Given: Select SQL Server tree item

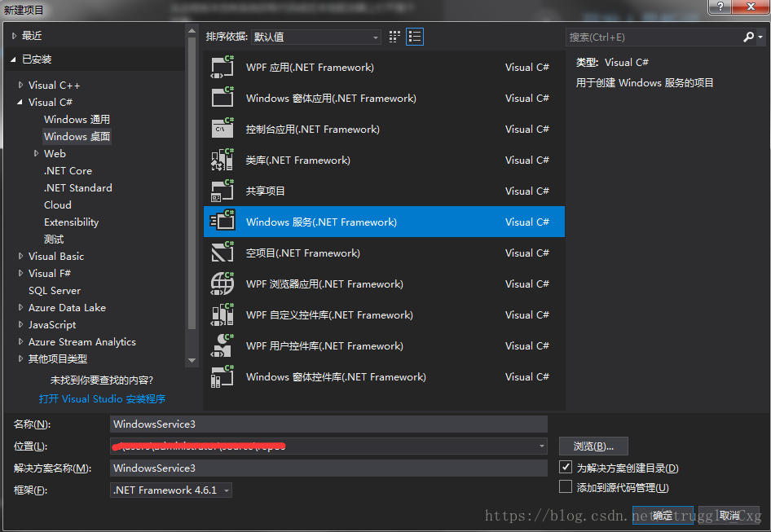Looking at the screenshot, I should point(55,291).
